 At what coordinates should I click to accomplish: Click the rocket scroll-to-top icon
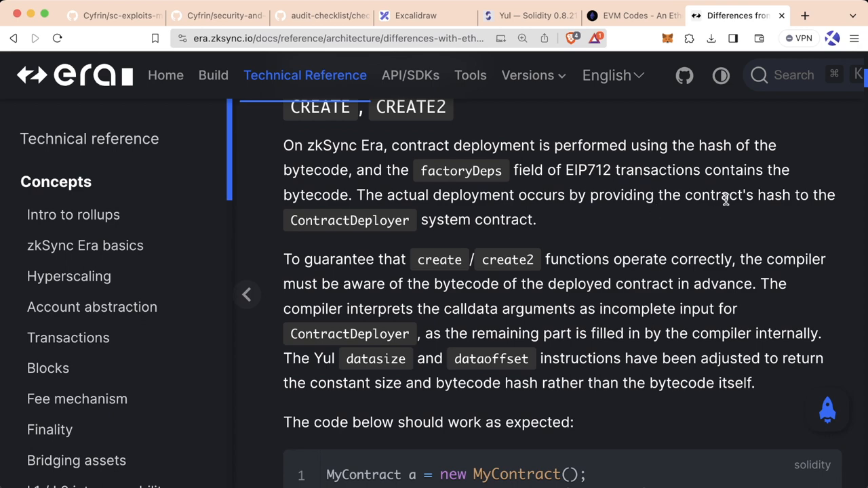[x=827, y=409]
